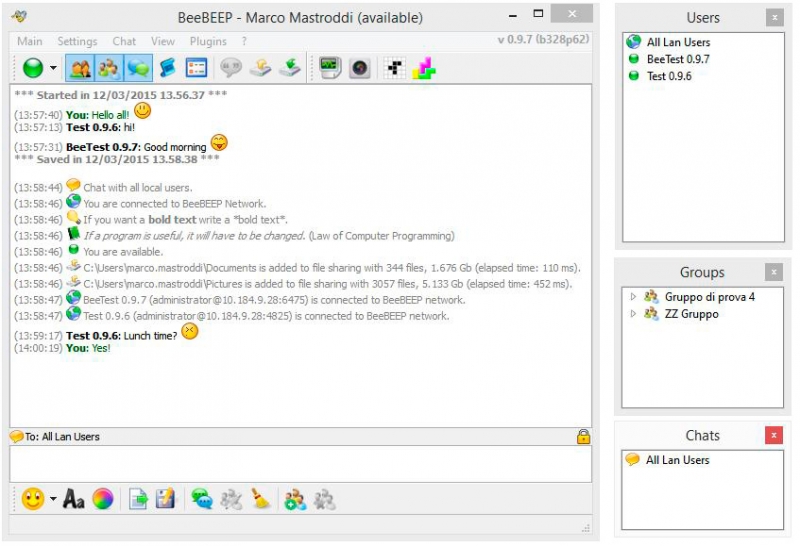The width and height of the screenshot is (800, 546).
Task: Click the save chat disk icon
Action: click(x=165, y=499)
